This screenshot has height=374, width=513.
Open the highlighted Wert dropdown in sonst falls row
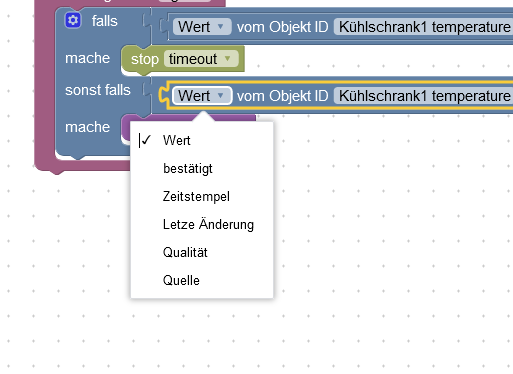click(202, 96)
